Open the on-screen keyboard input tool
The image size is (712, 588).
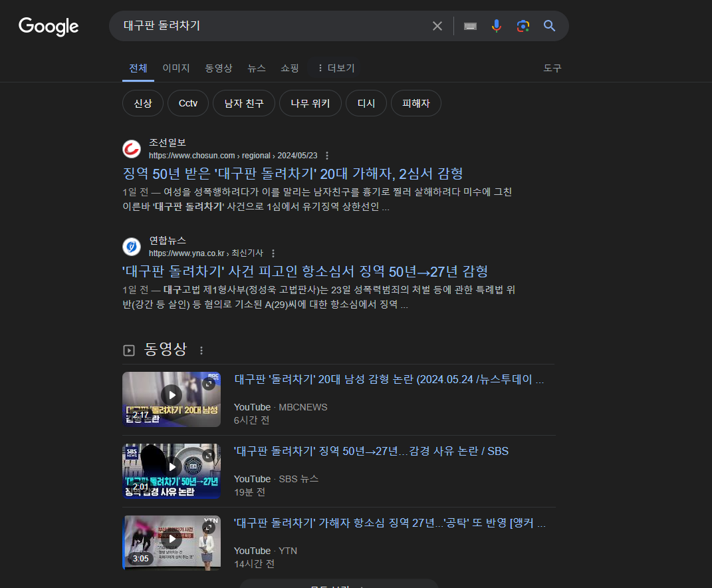tap(470, 26)
